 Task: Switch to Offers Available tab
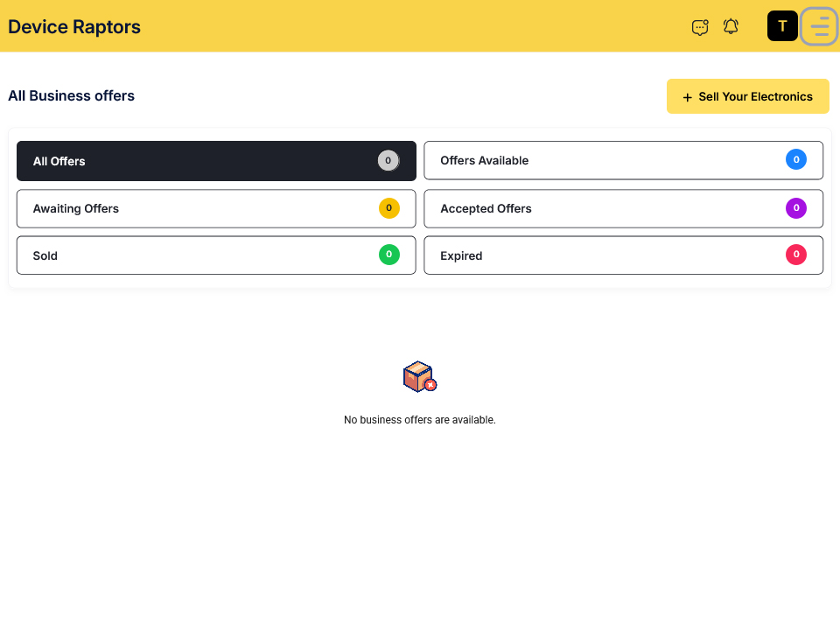(623, 160)
